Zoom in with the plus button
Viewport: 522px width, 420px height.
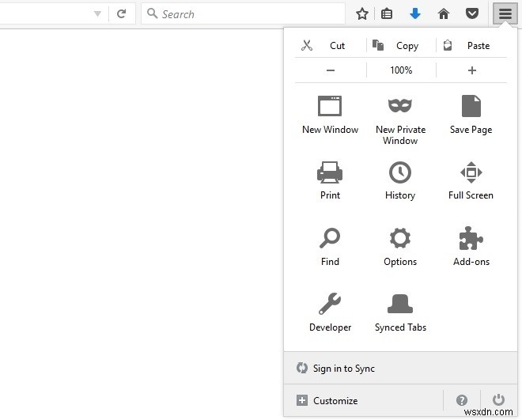(471, 70)
